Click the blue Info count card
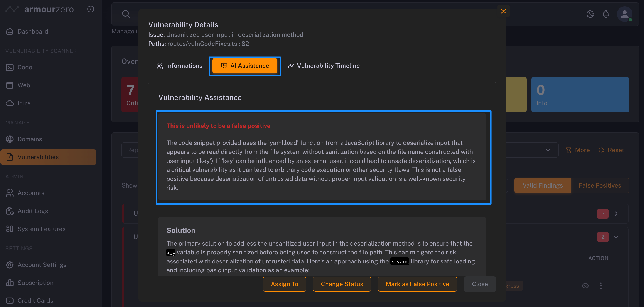Image resolution: width=644 pixels, height=307 pixels. click(x=580, y=95)
